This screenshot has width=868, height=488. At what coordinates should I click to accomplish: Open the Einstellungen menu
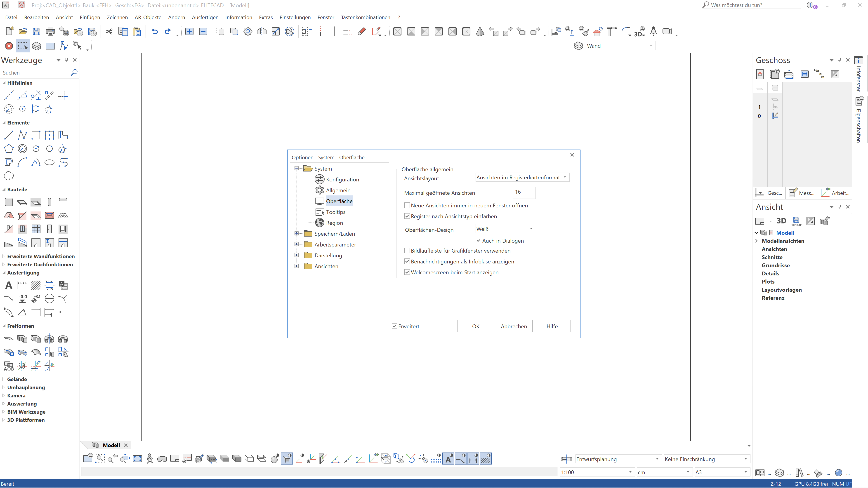pyautogui.click(x=295, y=17)
